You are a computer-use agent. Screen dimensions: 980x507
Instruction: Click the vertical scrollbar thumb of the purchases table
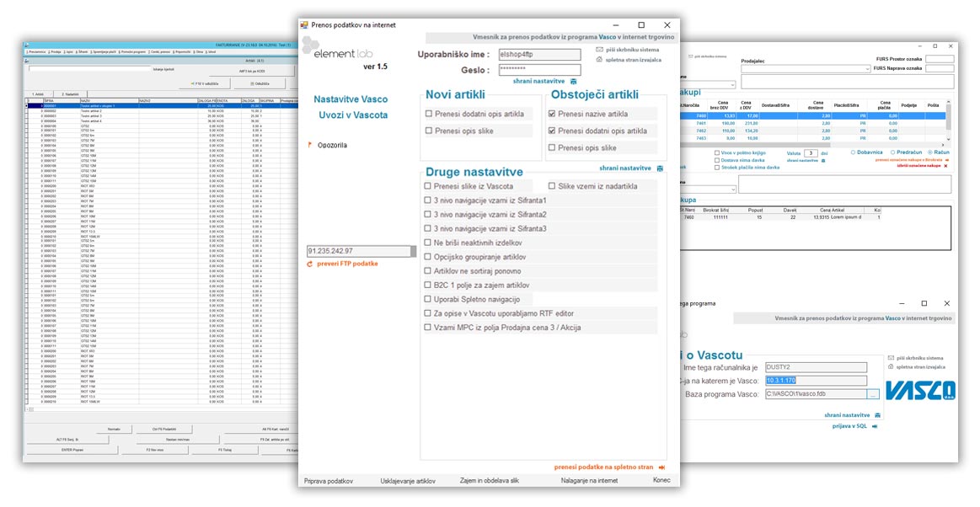coord(948,117)
